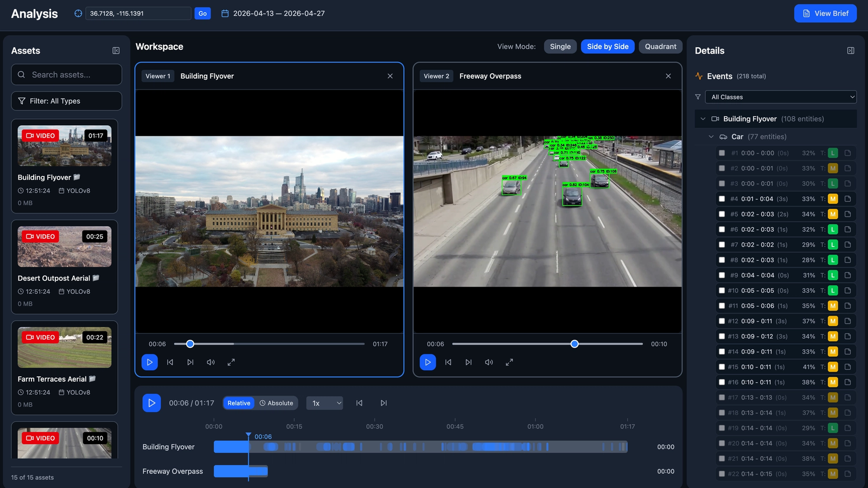Close Viewer 1 Building Flyover
This screenshot has width=868, height=488.
[390, 76]
